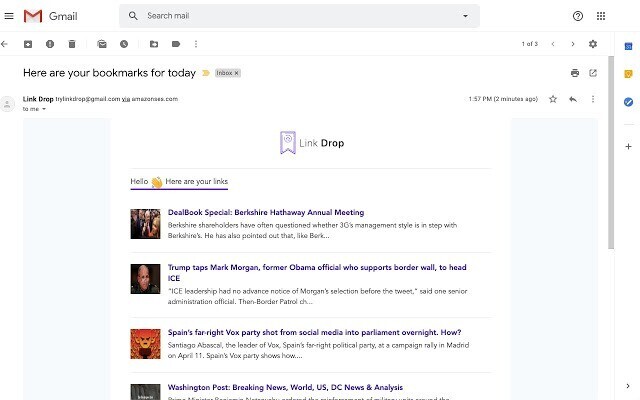640x400 pixels.
Task: Star the Link Drop message
Action: point(553,99)
